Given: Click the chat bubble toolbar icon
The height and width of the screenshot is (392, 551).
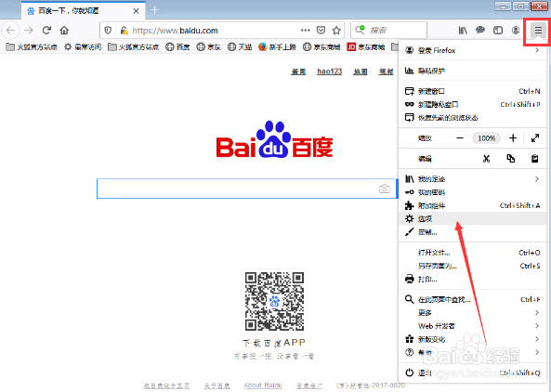Looking at the screenshot, I should point(480,31).
